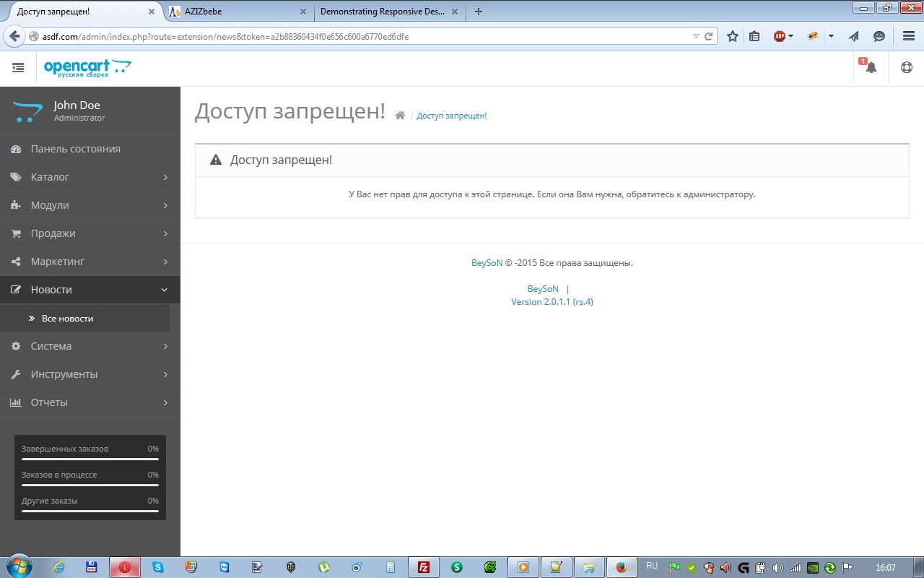Switch to Demonstrating Responsive Design tab
The image size is (924, 578).
[x=390, y=12]
